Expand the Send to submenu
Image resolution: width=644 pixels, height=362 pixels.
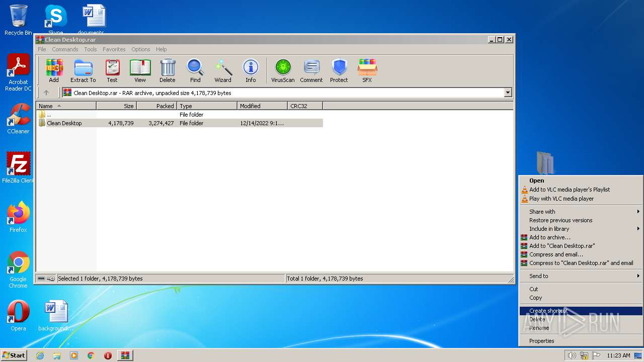click(581, 276)
